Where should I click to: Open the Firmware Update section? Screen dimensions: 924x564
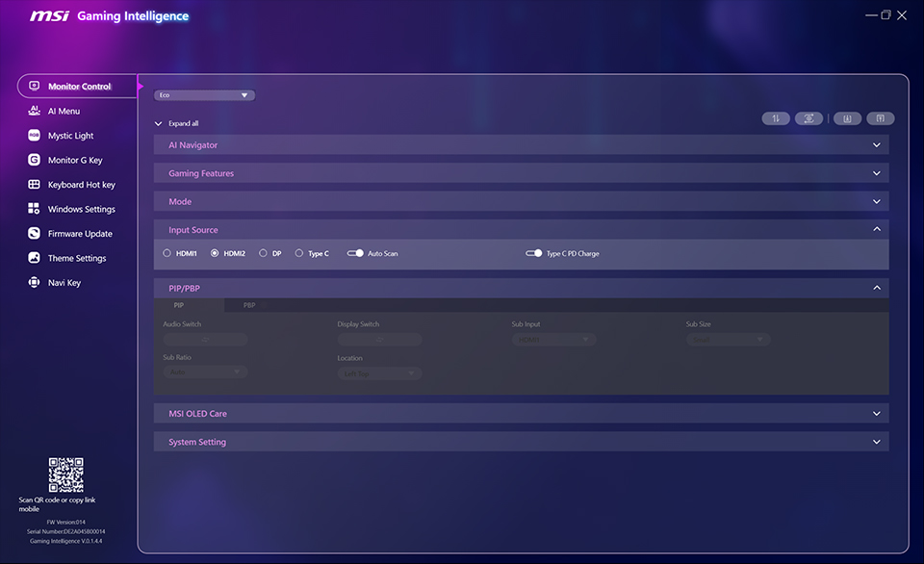pos(79,233)
